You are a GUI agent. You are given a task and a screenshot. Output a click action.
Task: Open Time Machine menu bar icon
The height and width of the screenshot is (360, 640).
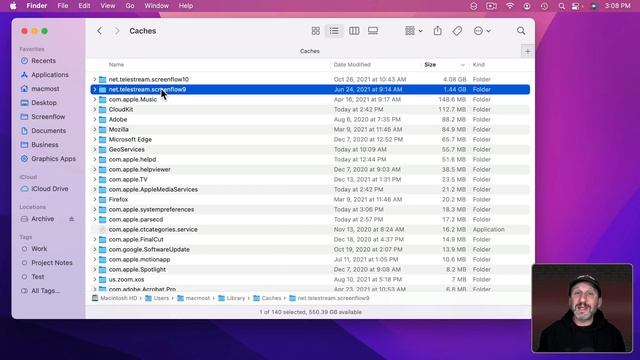pyautogui.click(x=544, y=6)
